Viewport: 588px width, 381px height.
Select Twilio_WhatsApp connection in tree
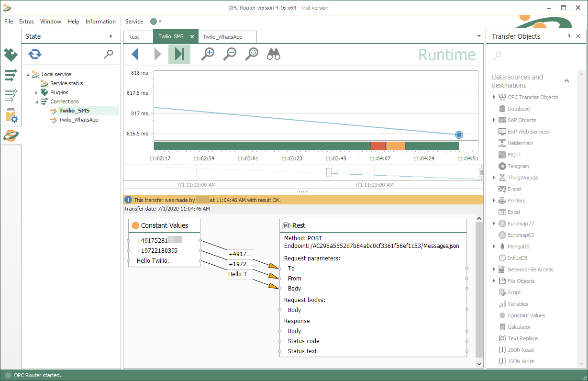[x=78, y=120]
